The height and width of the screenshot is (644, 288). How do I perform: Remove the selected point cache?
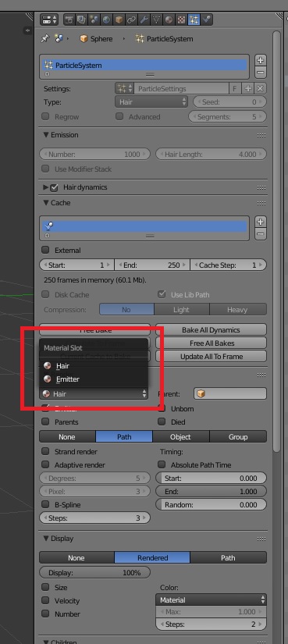(x=260, y=234)
